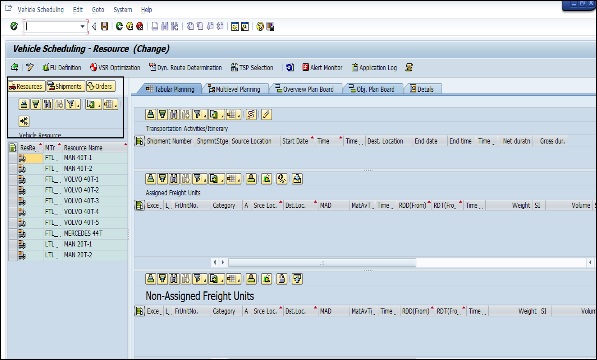Click the Display/Change pencil icon

click(30, 67)
